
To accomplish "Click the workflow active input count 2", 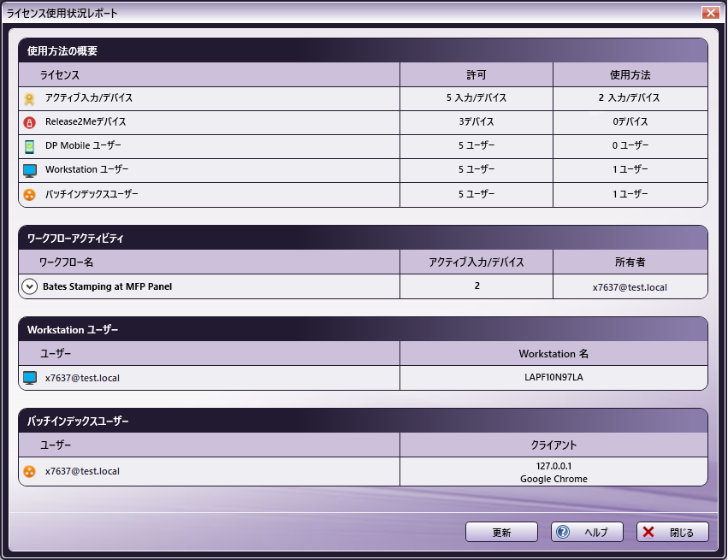I will point(476,286).
